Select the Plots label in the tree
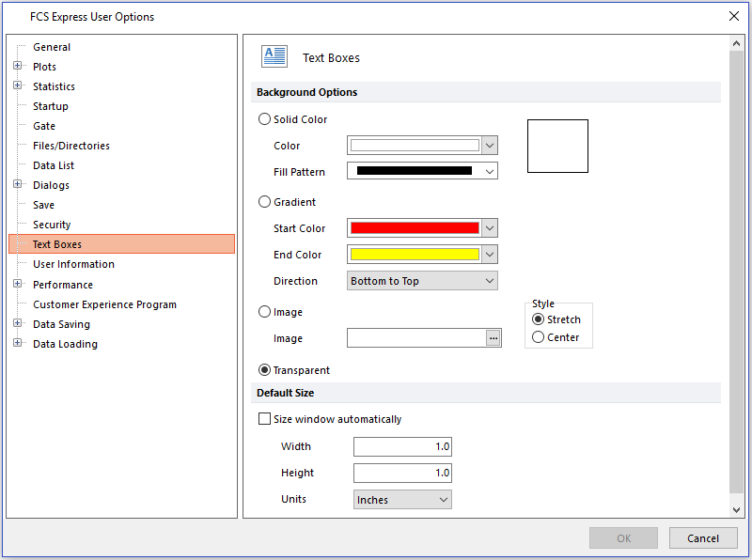This screenshot has width=752, height=560. pos(44,67)
